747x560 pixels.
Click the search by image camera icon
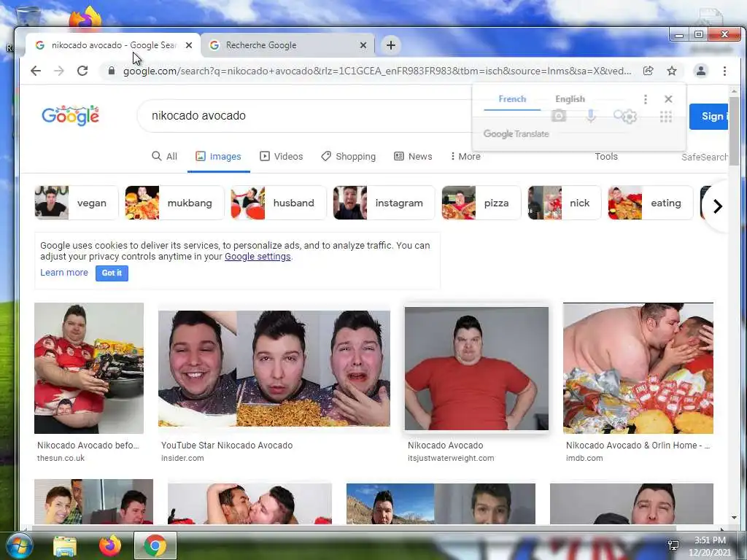[559, 115]
